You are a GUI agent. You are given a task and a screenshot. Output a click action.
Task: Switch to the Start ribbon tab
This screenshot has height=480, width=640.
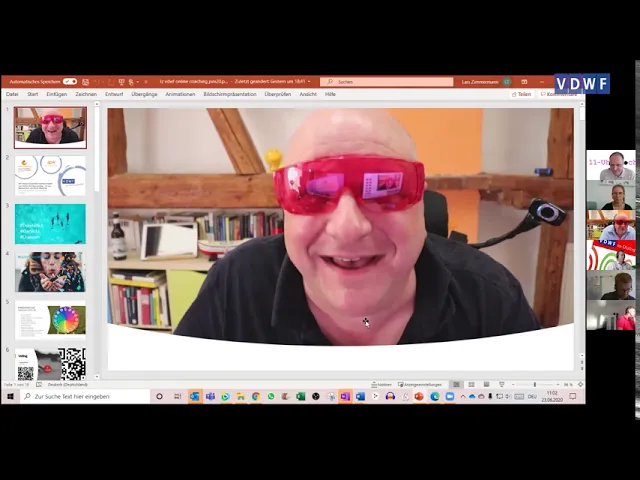pyautogui.click(x=33, y=94)
